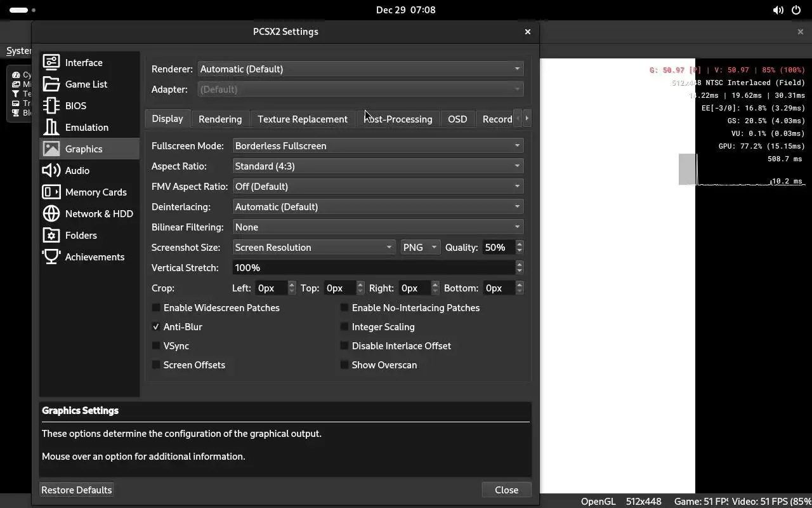Select the Game List folder icon
The image size is (812, 508).
pos(51,84)
